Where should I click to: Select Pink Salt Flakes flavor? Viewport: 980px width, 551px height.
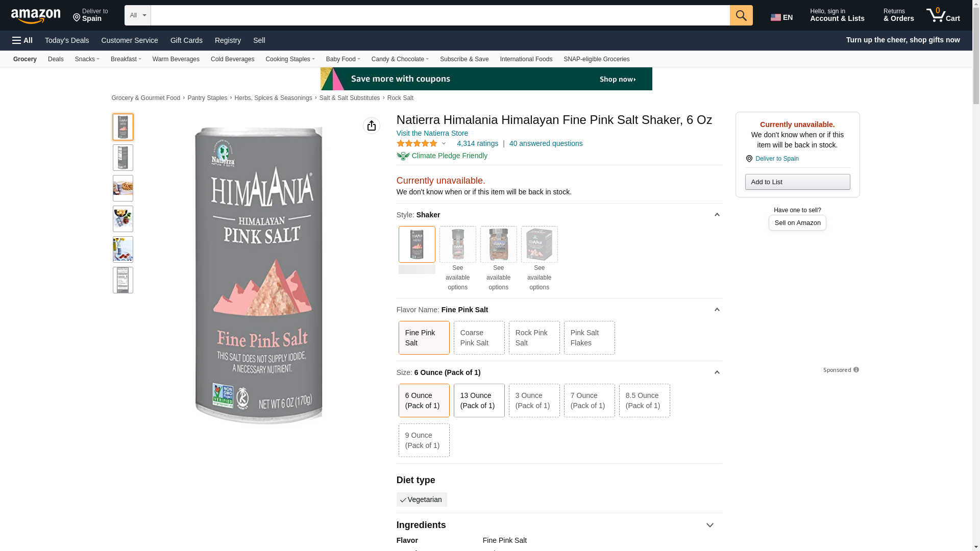(589, 338)
